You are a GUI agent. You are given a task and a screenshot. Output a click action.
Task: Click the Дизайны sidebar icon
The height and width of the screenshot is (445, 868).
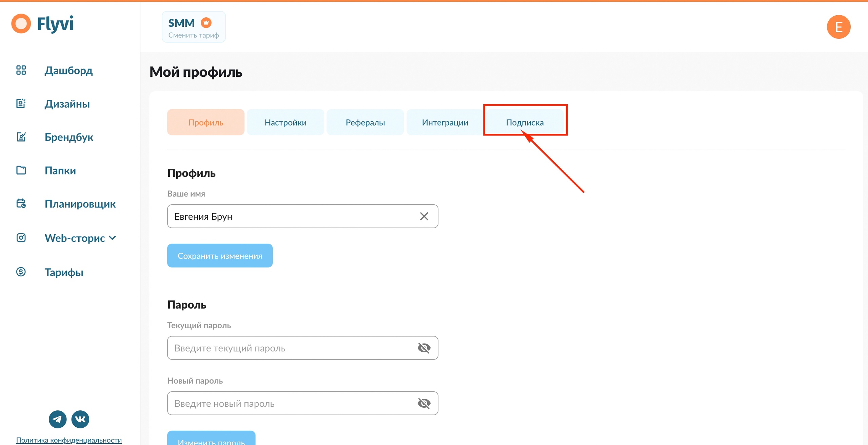21,104
